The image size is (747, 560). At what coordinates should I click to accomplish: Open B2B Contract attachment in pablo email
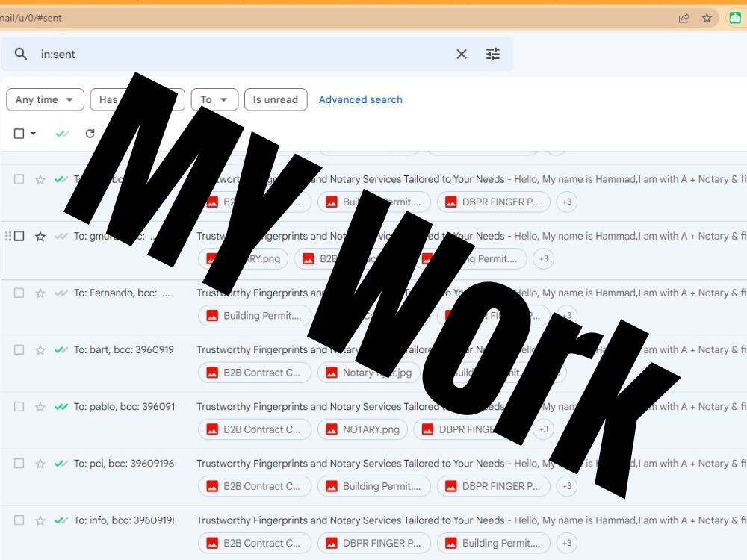pos(255,429)
